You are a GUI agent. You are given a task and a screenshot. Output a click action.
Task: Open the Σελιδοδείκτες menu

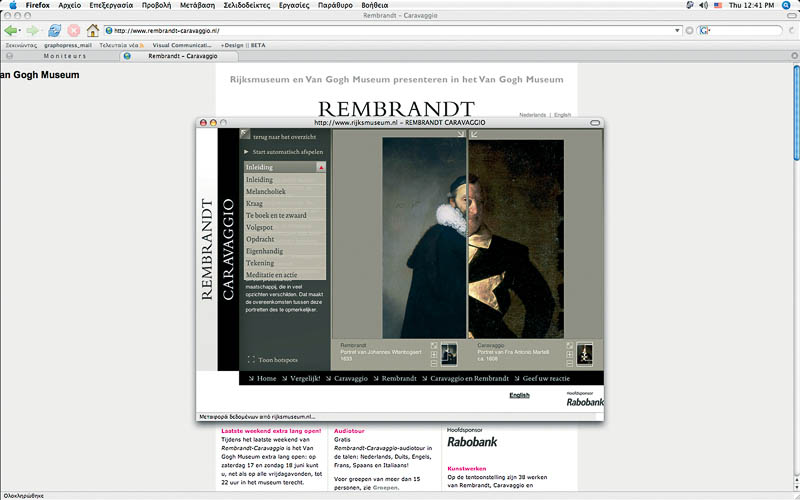246,5
